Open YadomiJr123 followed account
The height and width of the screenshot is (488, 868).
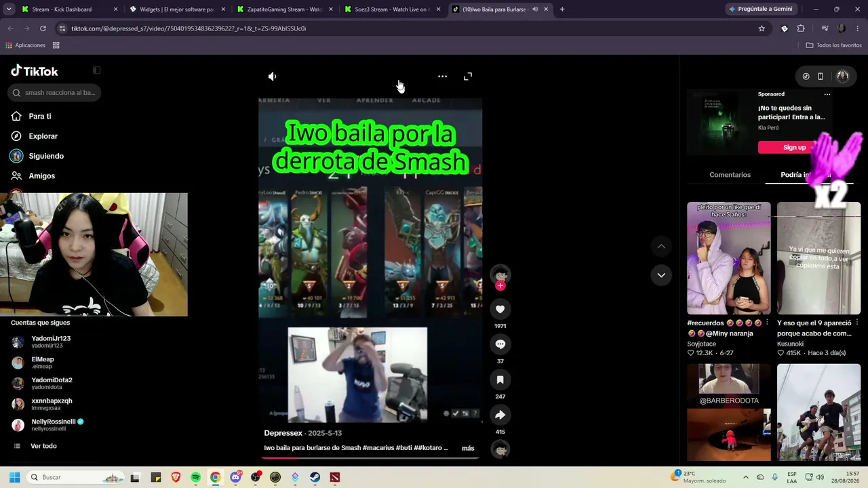(51, 342)
